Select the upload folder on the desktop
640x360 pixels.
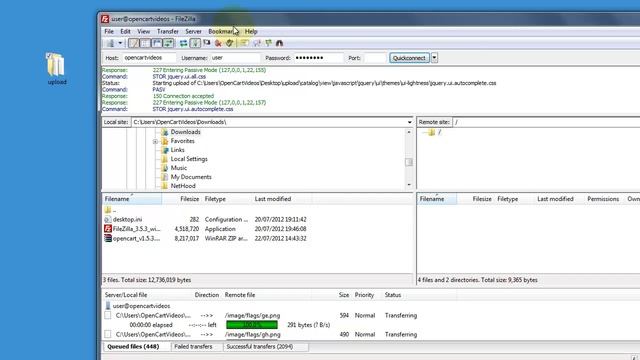56,69
